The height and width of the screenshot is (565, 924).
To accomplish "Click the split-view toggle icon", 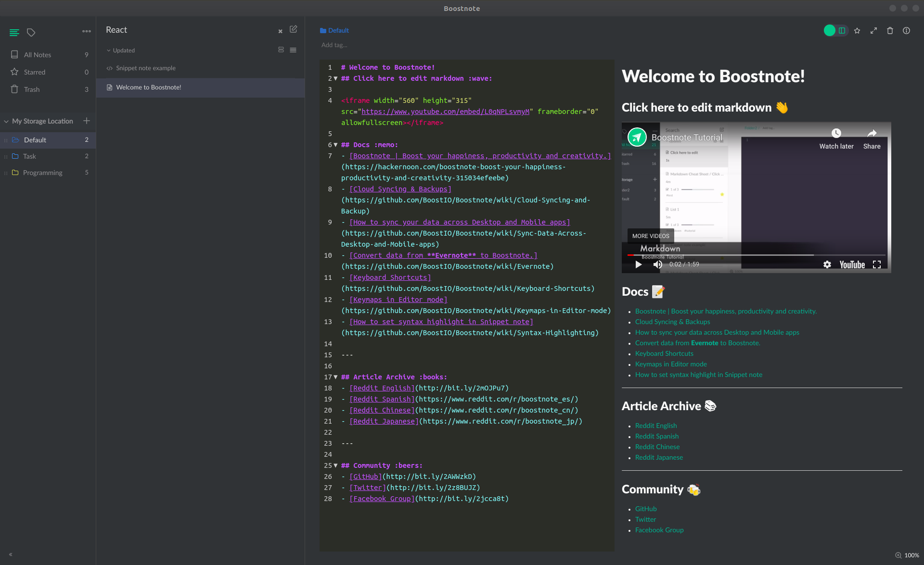I will pyautogui.click(x=842, y=30).
